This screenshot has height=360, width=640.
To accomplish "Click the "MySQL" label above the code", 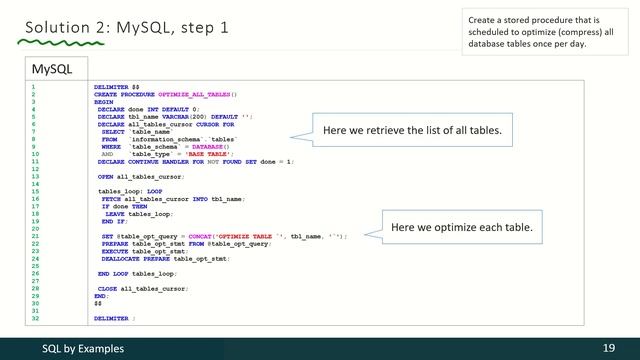I will (52, 69).
